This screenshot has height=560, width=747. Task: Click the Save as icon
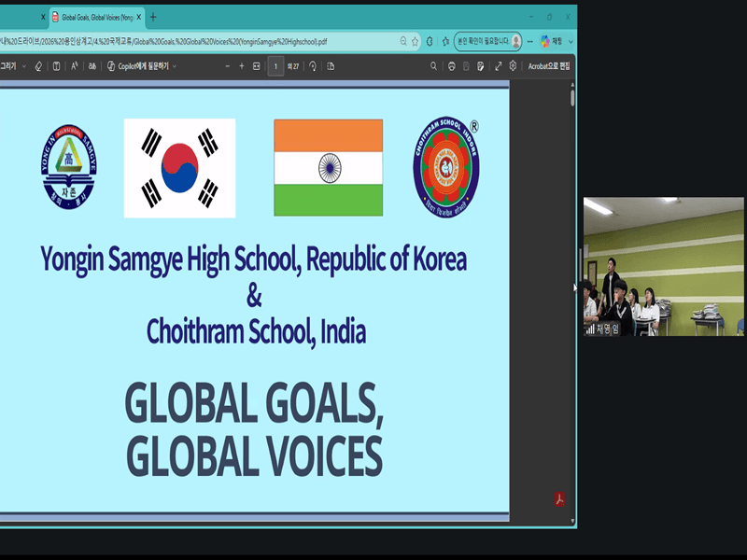point(480,66)
